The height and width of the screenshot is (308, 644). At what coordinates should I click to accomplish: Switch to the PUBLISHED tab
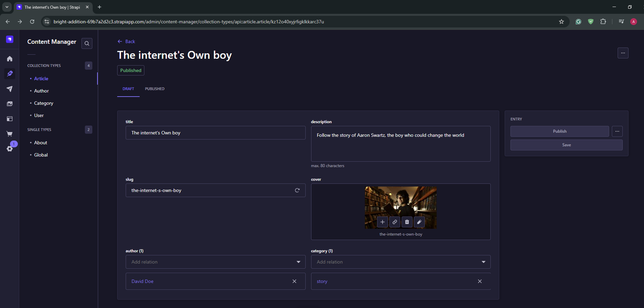pos(155,89)
